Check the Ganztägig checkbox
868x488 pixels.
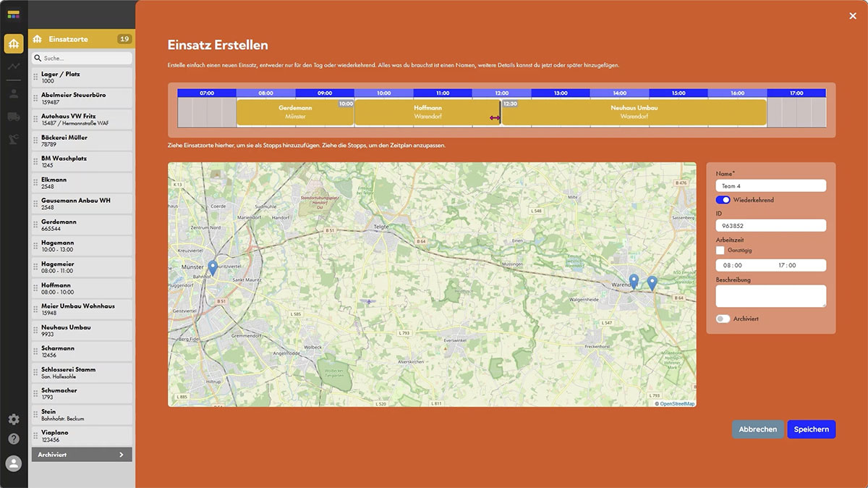[720, 250]
